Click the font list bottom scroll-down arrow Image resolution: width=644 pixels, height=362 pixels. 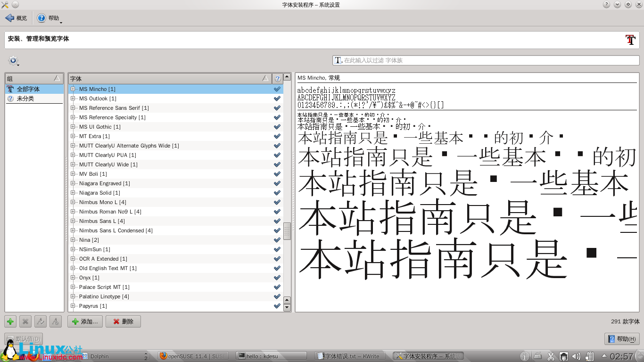[287, 307]
